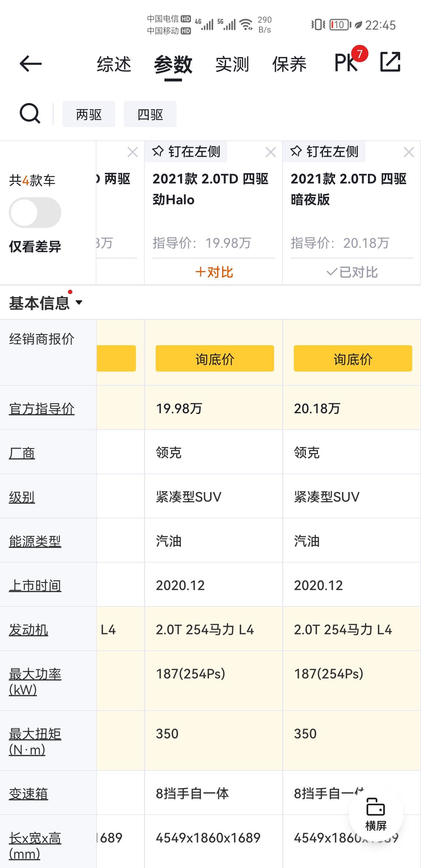Tap the 共4款车 count label
Image resolution: width=421 pixels, height=868 pixels.
32,180
